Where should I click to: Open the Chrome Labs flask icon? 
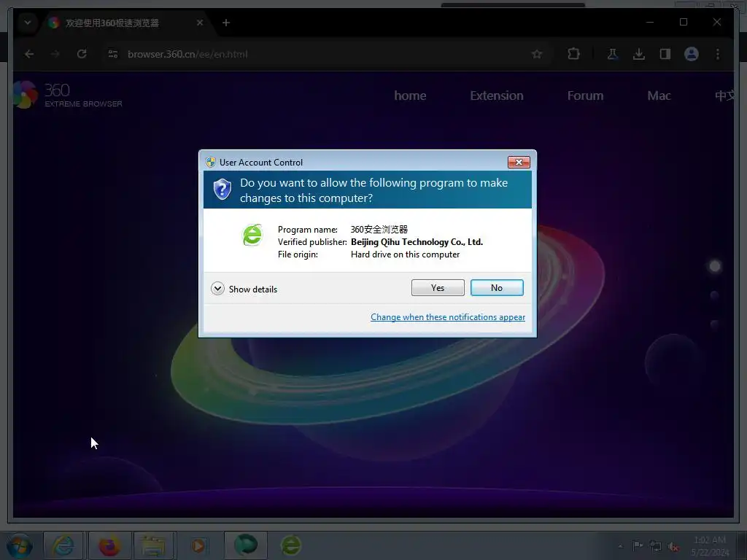coord(613,54)
